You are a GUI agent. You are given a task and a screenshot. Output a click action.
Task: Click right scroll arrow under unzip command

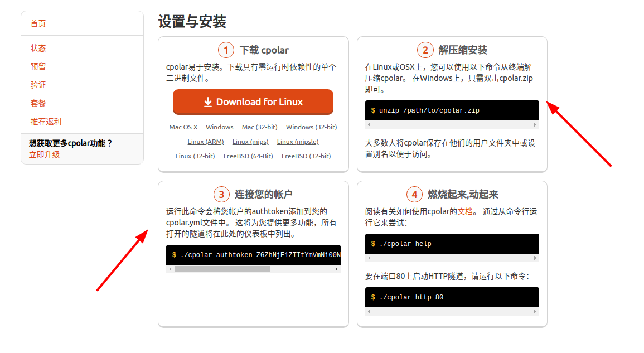point(535,125)
